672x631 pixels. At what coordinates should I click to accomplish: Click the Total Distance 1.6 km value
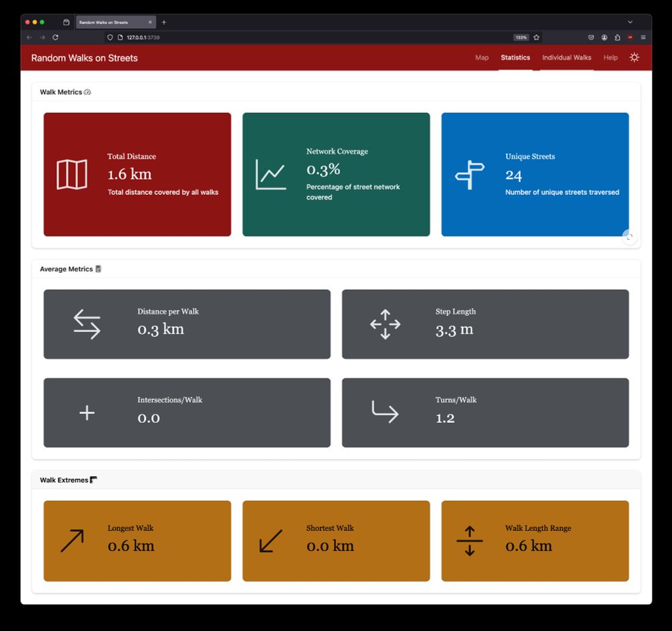pos(130,174)
